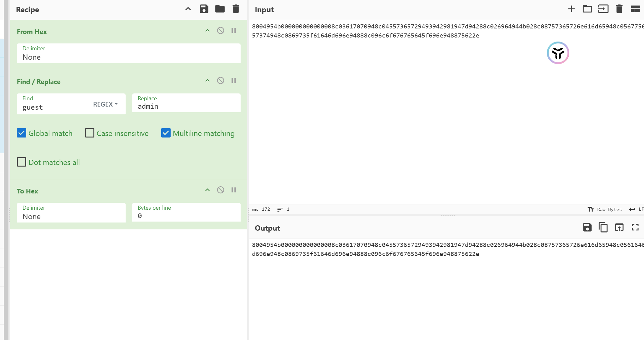The height and width of the screenshot is (340, 644).
Task: Click the Replace field containing admin
Action: (x=186, y=106)
